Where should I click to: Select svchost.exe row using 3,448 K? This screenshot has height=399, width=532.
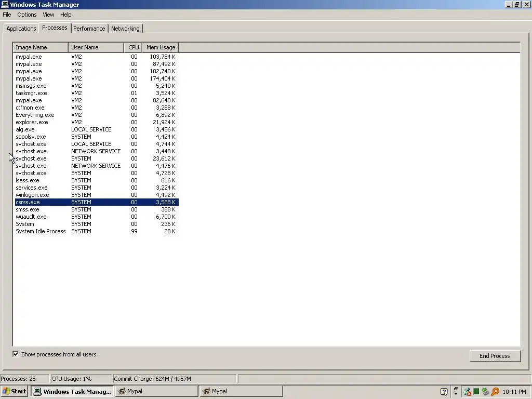(x=96, y=151)
